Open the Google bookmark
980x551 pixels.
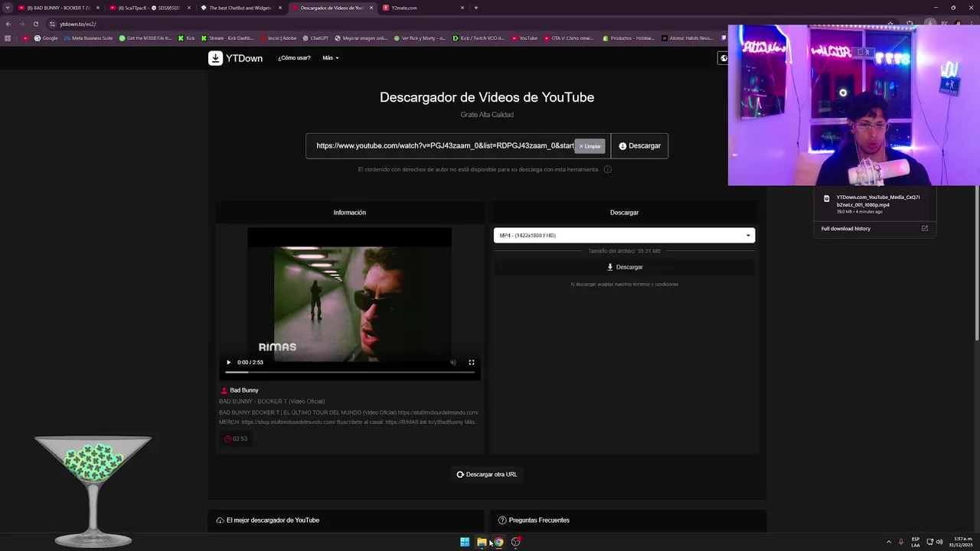46,37
